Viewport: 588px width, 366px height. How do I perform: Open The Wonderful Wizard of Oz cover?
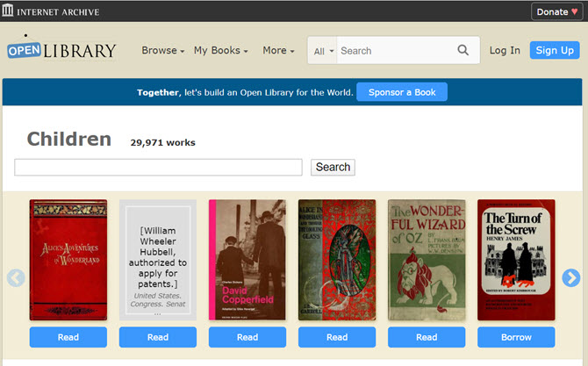point(427,260)
